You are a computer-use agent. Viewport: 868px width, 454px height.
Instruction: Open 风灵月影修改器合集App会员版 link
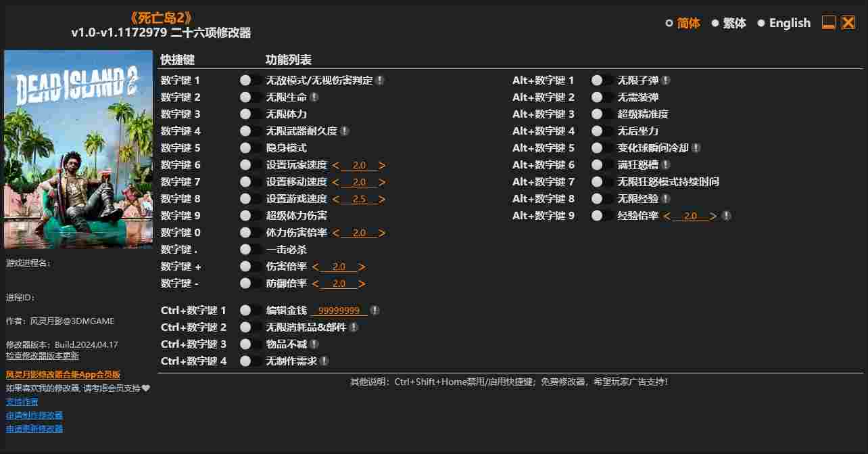(63, 375)
